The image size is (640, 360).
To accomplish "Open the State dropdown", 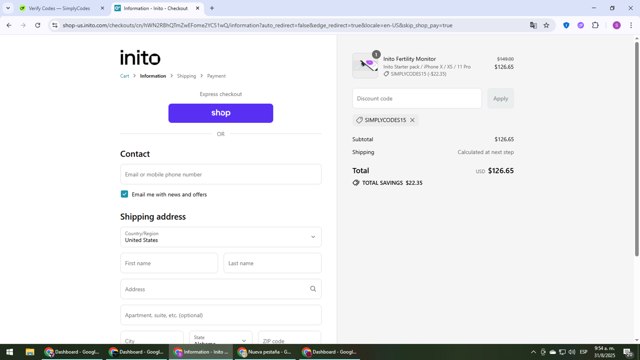I will click(221, 338).
